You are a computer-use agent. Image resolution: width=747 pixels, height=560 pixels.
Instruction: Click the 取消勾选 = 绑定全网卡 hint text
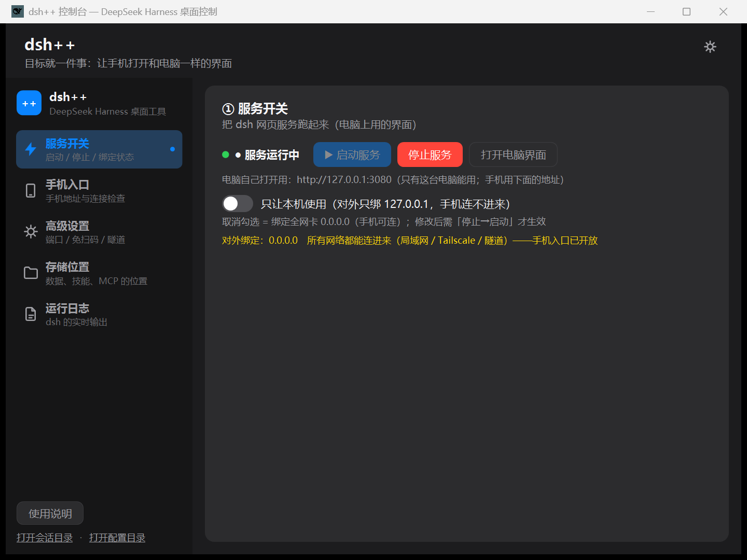click(384, 221)
